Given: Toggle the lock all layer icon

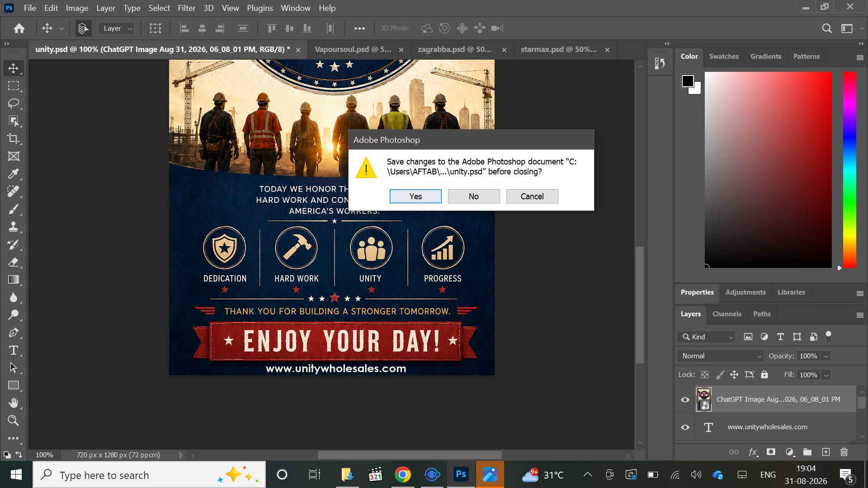Looking at the screenshot, I should (764, 375).
